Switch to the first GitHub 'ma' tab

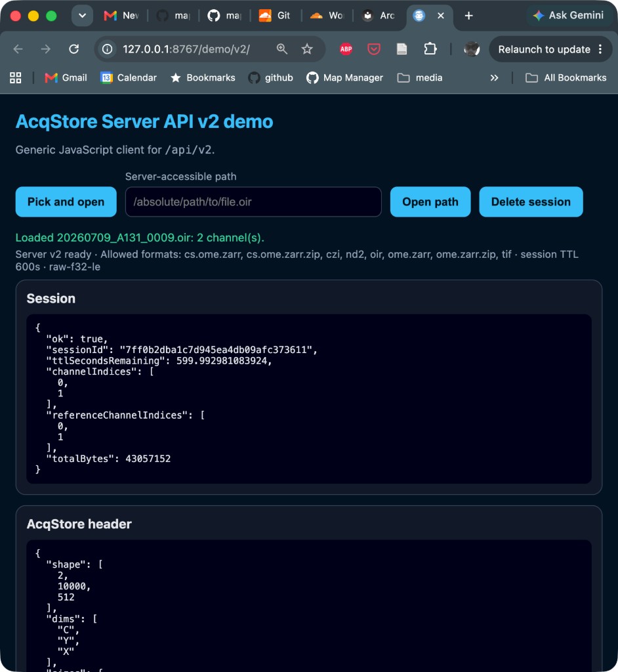[173, 16]
